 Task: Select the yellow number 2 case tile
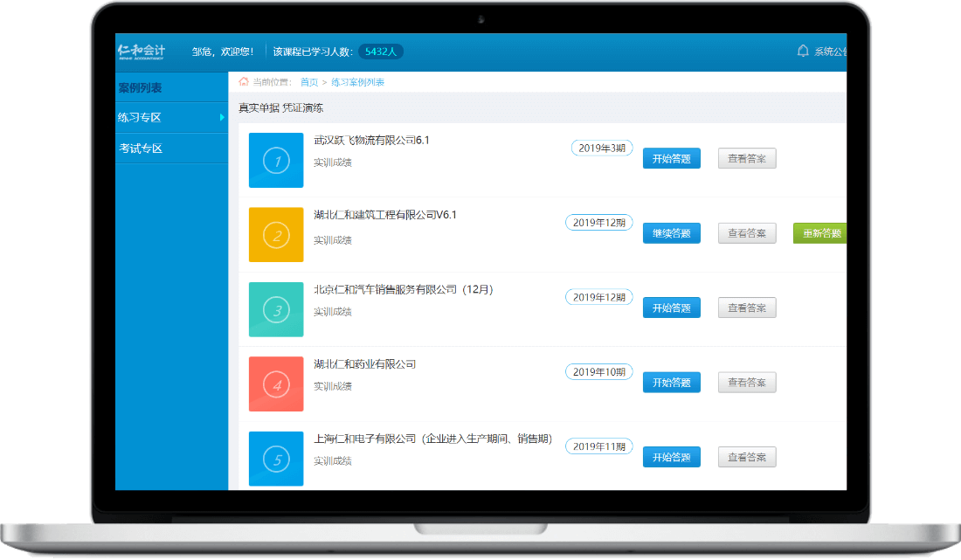click(276, 235)
